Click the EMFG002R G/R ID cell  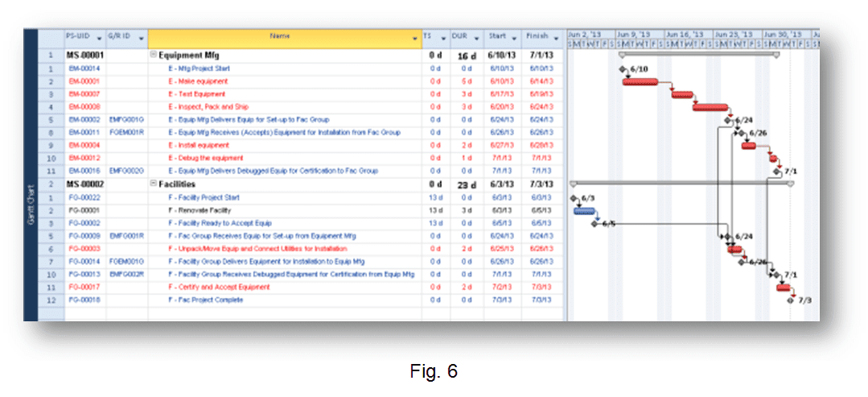click(x=127, y=274)
